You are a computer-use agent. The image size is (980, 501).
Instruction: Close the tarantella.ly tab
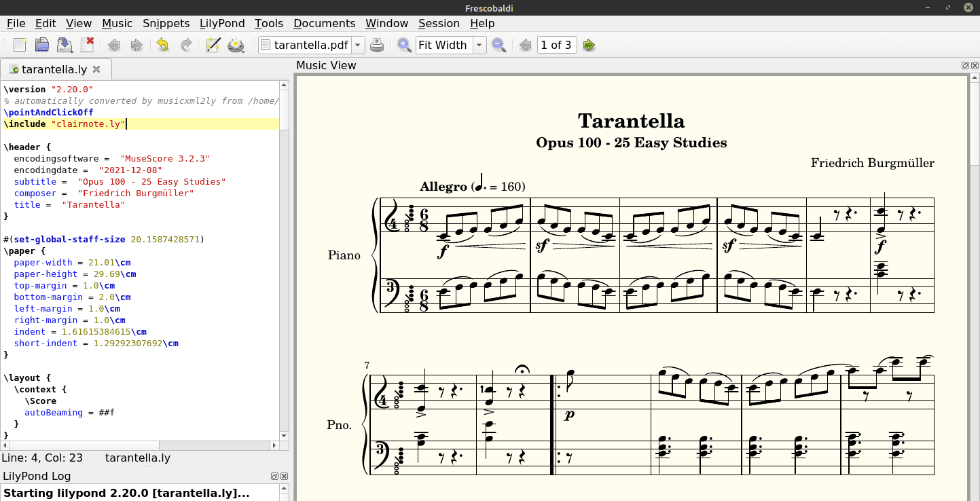pos(96,69)
